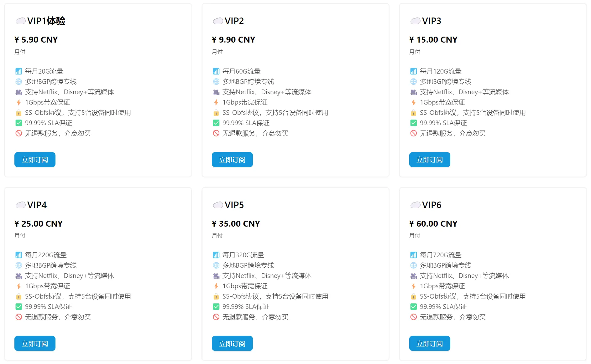Click 立即订阅 under the VIP2 plan
This screenshot has width=591, height=364.
pos(232,160)
